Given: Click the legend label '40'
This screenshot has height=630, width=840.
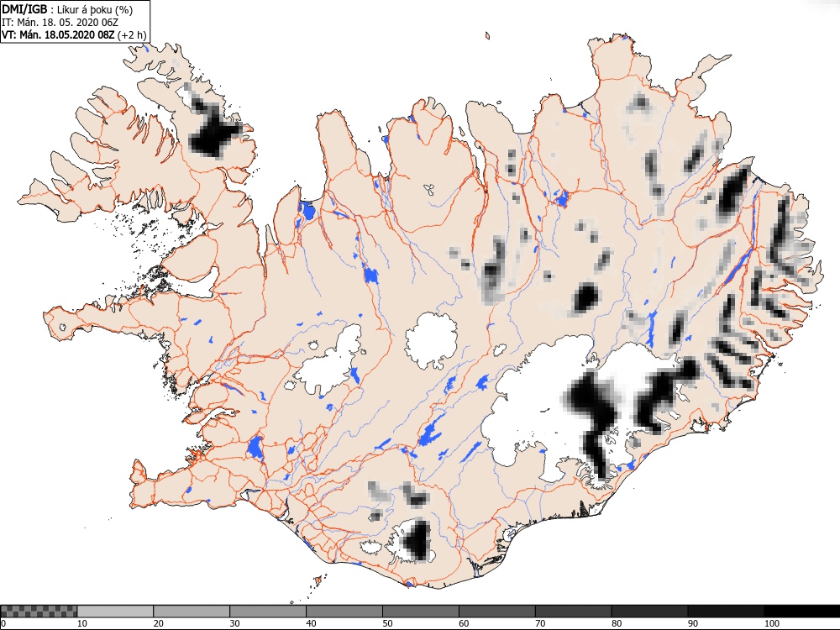Looking at the screenshot, I should click(x=311, y=623).
